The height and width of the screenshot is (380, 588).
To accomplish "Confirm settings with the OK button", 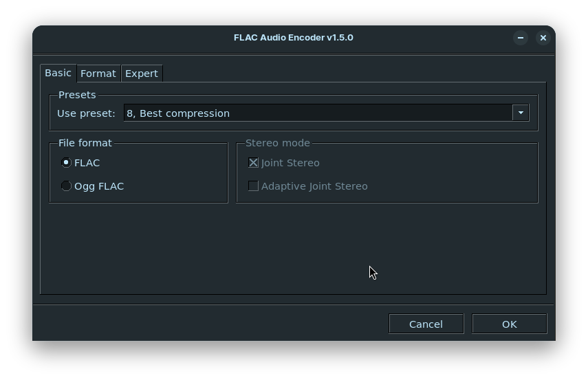I will [x=509, y=324].
